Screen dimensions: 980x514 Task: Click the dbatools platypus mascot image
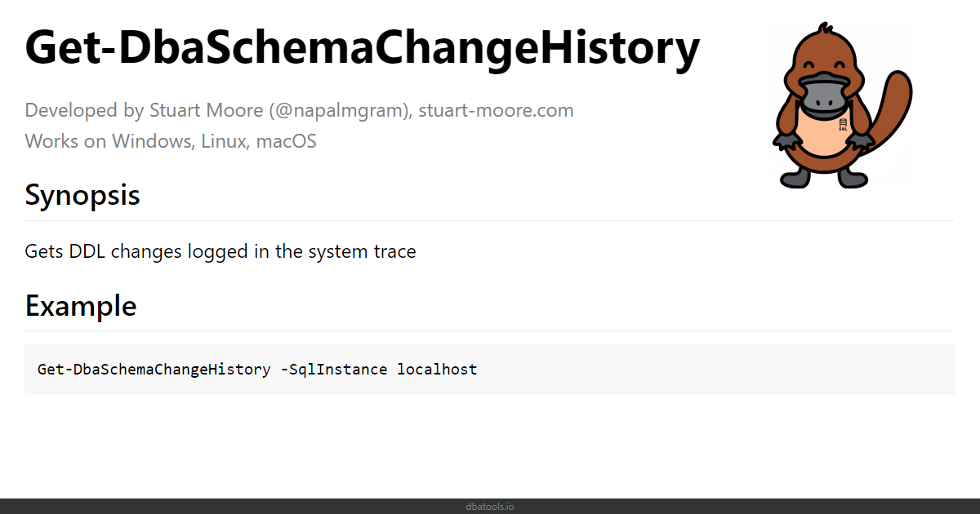pyautogui.click(x=841, y=106)
